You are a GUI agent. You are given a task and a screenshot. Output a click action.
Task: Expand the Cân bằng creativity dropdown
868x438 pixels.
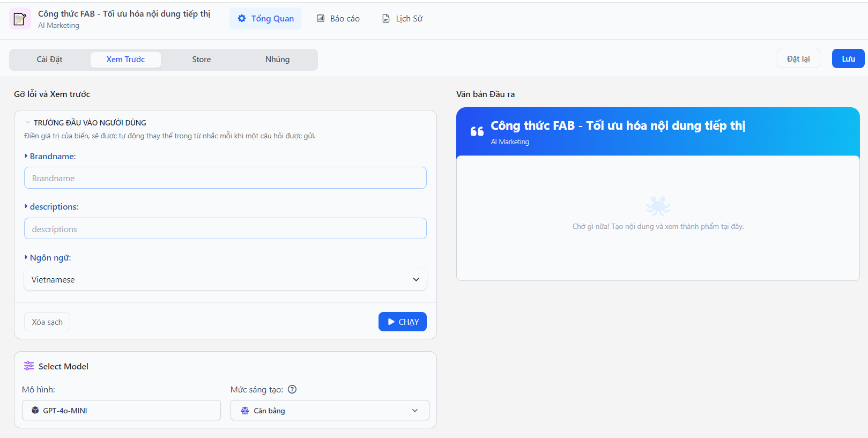pos(330,411)
